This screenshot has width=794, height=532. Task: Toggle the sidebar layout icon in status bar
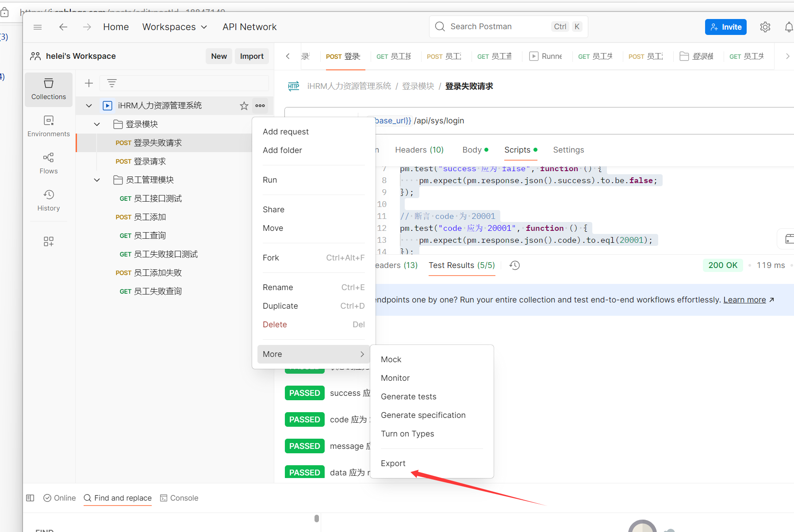30,498
